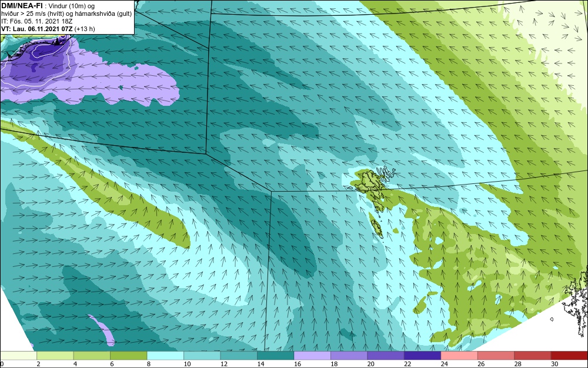
Task: Click the 20–22 m/s violet legend swatch
Action: (386, 355)
